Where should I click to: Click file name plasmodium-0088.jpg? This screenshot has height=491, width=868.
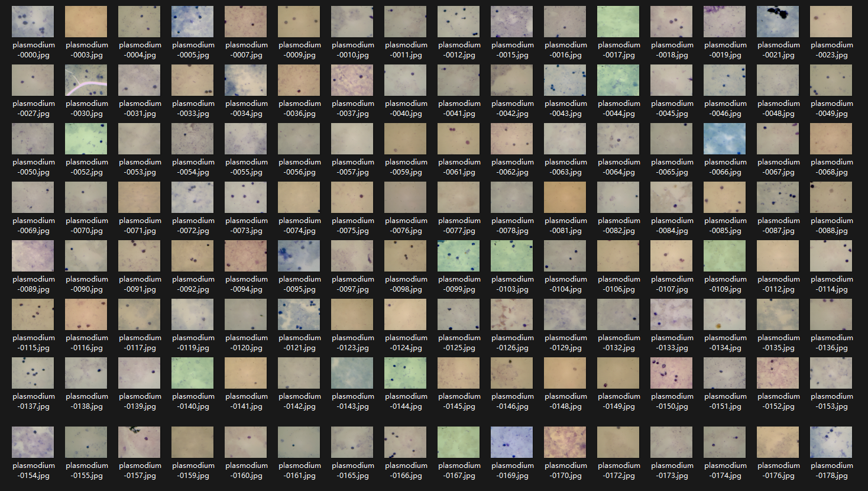click(x=832, y=225)
